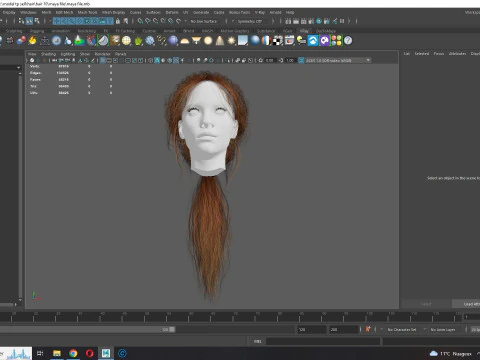Open the Edit Mesh menu
The image size is (480, 360).
pyautogui.click(x=64, y=12)
